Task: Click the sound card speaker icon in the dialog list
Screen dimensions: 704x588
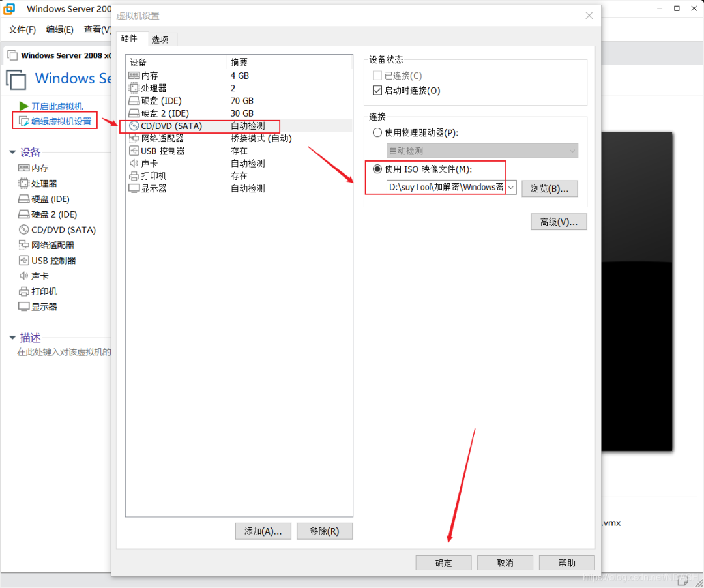Action: point(134,164)
